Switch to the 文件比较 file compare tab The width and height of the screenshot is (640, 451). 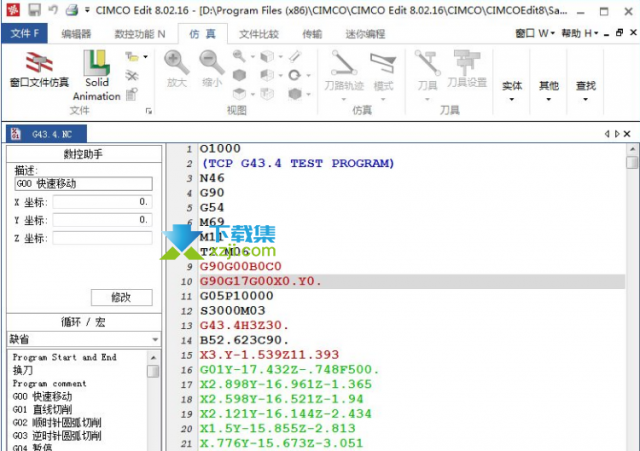[x=259, y=34]
